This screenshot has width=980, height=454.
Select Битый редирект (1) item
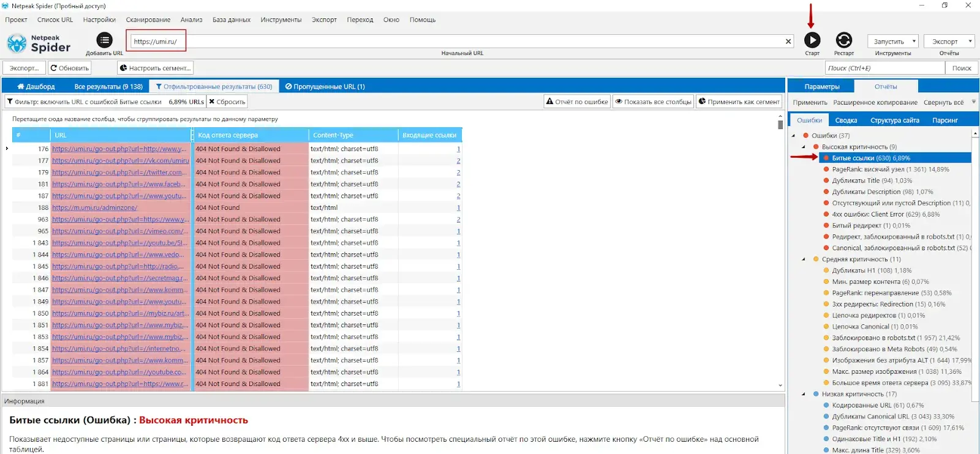pos(871,225)
